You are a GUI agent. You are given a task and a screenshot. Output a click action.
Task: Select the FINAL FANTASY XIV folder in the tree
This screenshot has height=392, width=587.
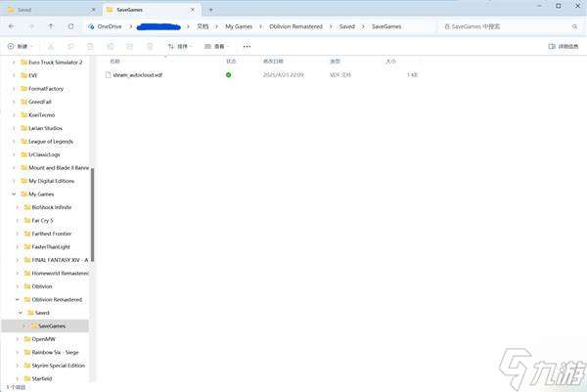(x=60, y=260)
